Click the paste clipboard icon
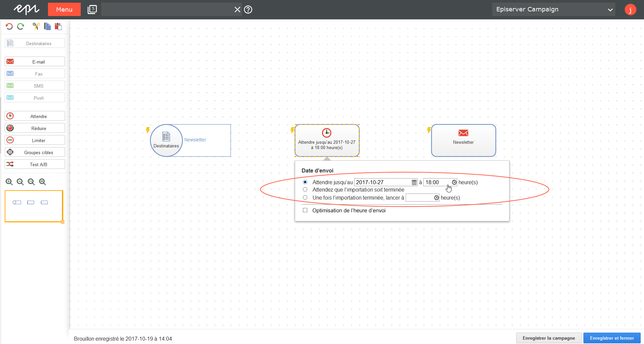 point(59,26)
